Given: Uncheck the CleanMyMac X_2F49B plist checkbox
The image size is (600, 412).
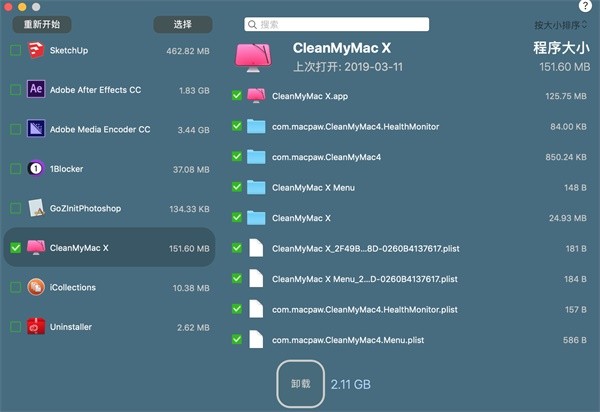Looking at the screenshot, I should pos(237,248).
